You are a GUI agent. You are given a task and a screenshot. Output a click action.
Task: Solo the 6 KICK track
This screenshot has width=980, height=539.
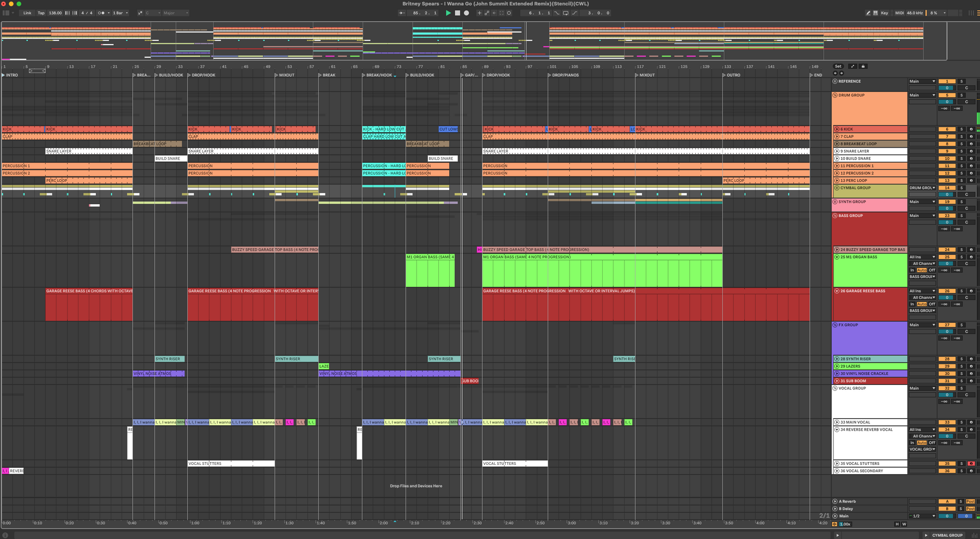tap(961, 130)
